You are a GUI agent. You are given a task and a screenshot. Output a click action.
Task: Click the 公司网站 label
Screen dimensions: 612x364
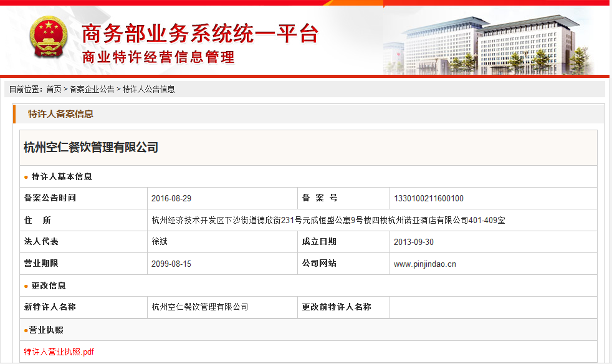(319, 264)
